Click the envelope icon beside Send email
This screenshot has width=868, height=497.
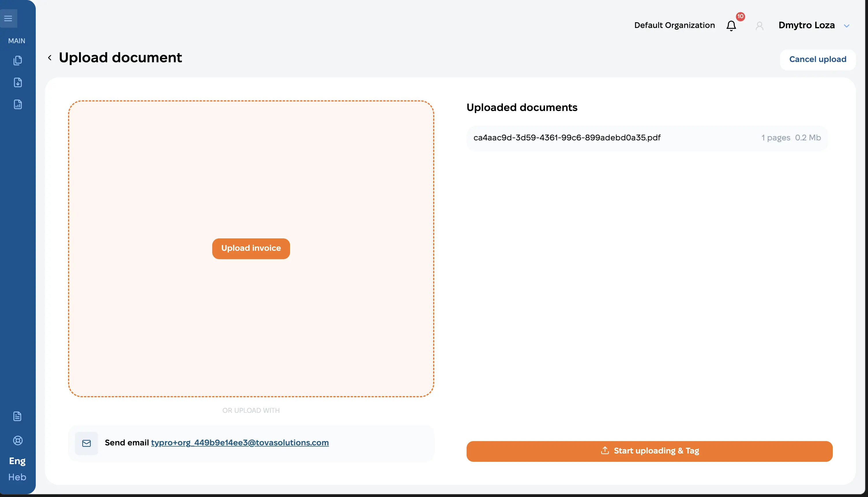click(x=87, y=443)
